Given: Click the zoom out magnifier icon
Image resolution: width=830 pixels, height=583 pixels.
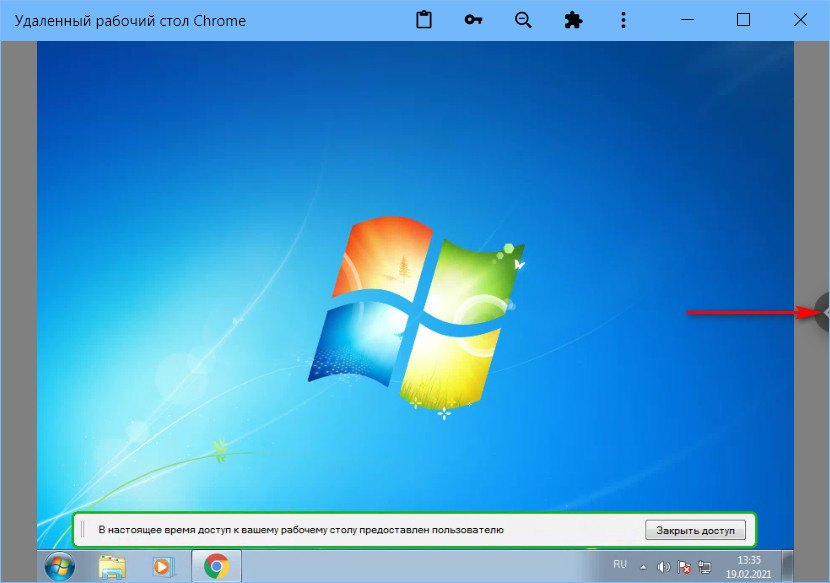Looking at the screenshot, I should [523, 20].
